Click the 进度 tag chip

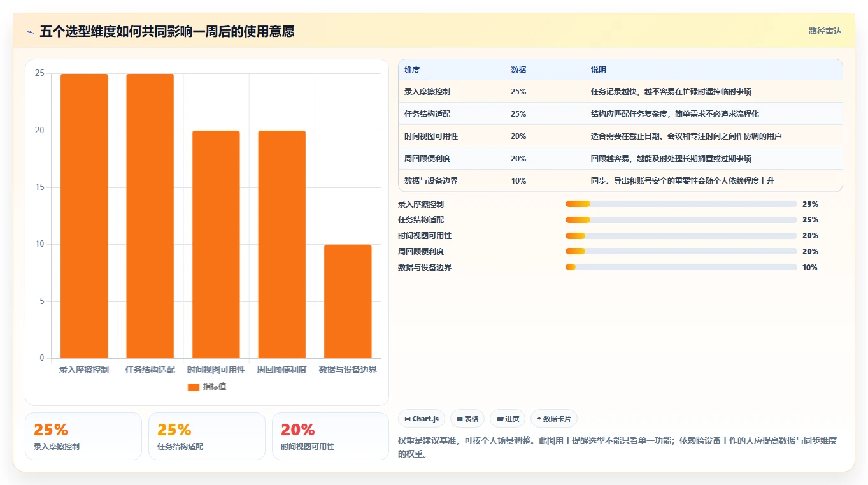[508, 419]
